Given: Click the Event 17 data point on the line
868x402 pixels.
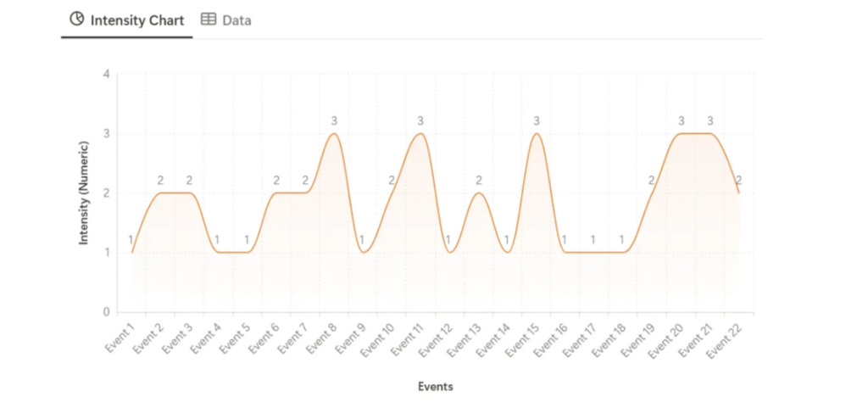Looking at the screenshot, I should (594, 252).
